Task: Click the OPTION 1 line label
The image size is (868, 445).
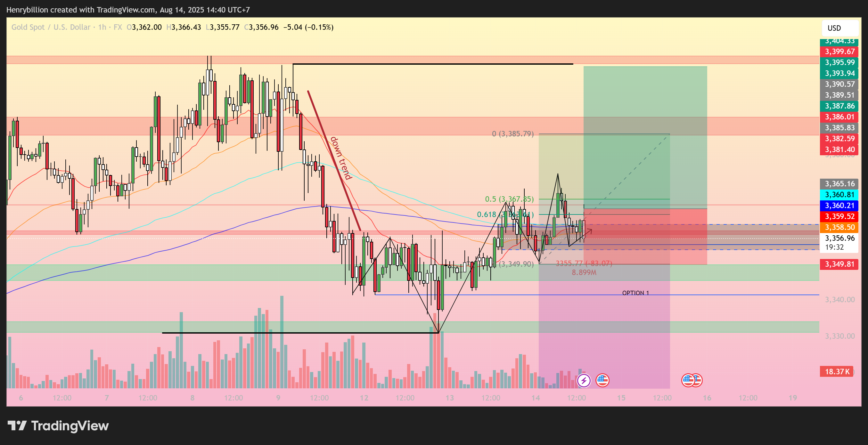Action: [x=635, y=293]
